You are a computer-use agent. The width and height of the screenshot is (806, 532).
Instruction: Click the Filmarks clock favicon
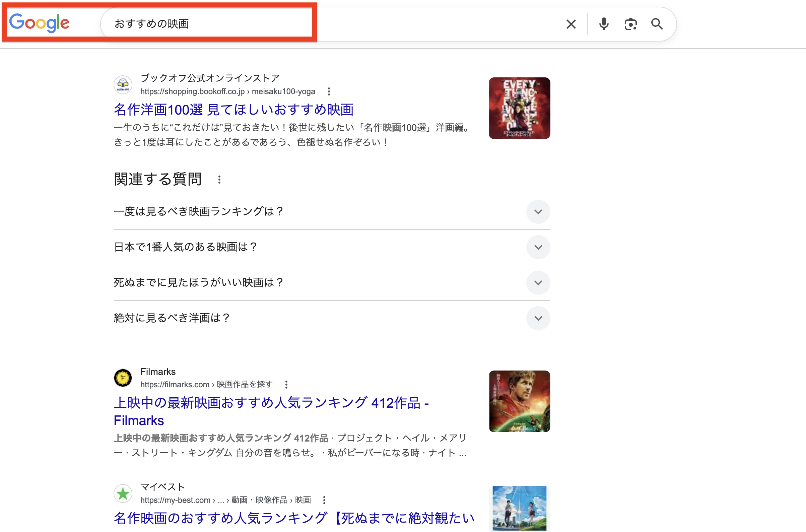123,378
